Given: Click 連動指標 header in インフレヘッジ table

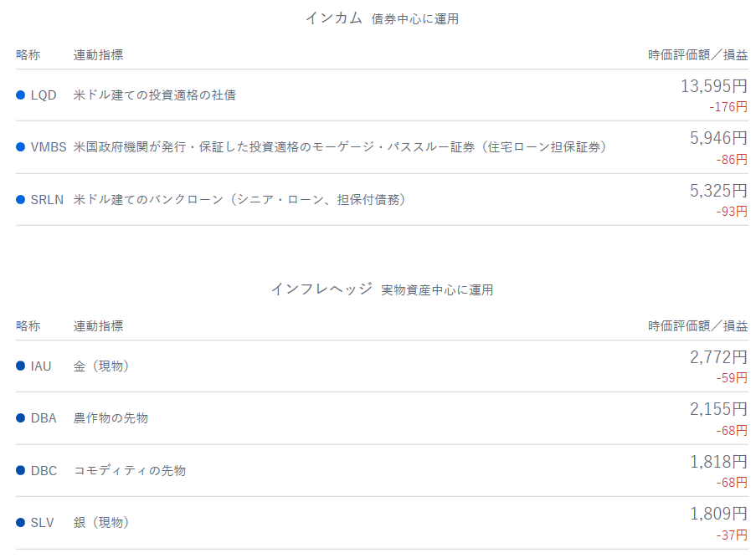Looking at the screenshot, I should pyautogui.click(x=98, y=326).
